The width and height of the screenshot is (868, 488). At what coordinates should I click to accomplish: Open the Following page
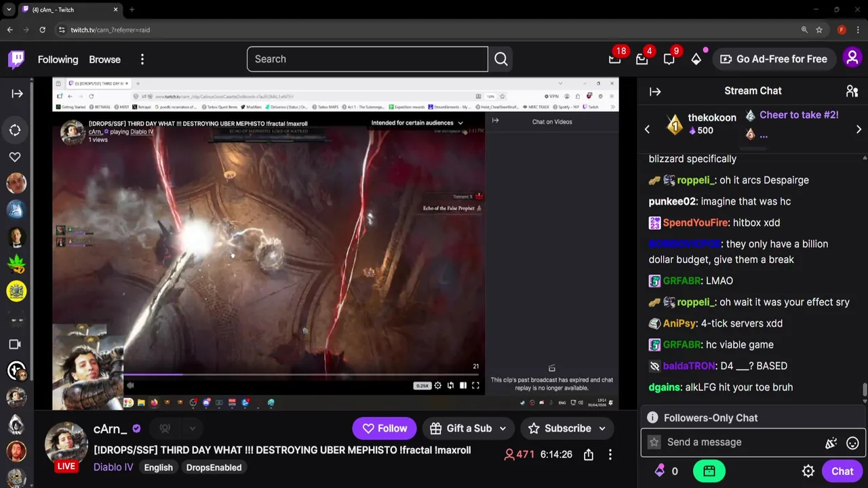click(x=58, y=60)
